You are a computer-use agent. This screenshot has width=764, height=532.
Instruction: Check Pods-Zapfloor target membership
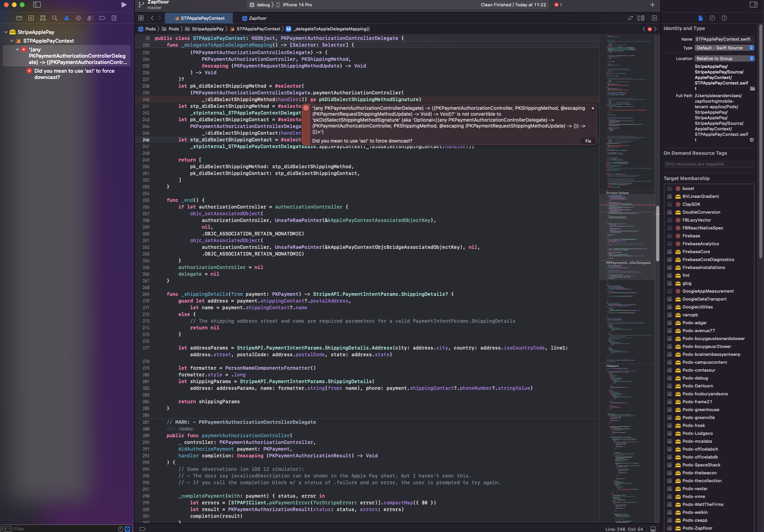[669, 528]
